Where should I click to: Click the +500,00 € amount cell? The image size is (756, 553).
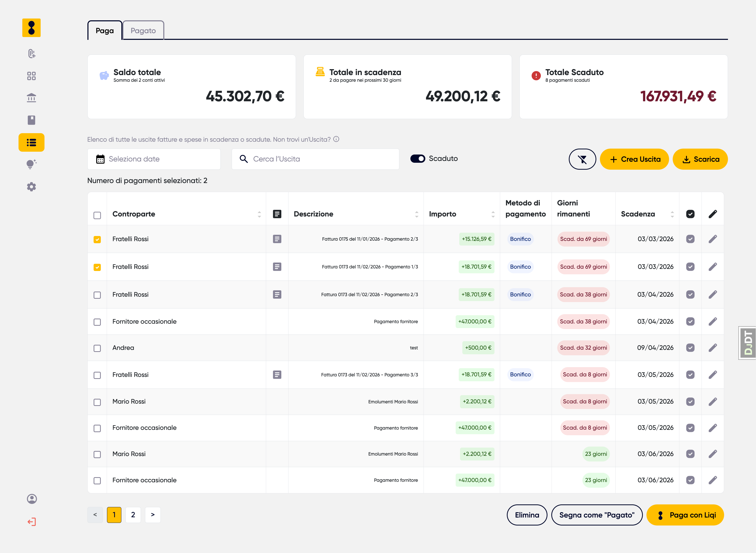pyautogui.click(x=478, y=348)
